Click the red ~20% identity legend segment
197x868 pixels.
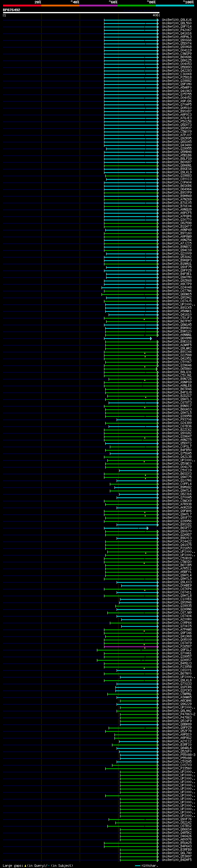click(22, 6)
